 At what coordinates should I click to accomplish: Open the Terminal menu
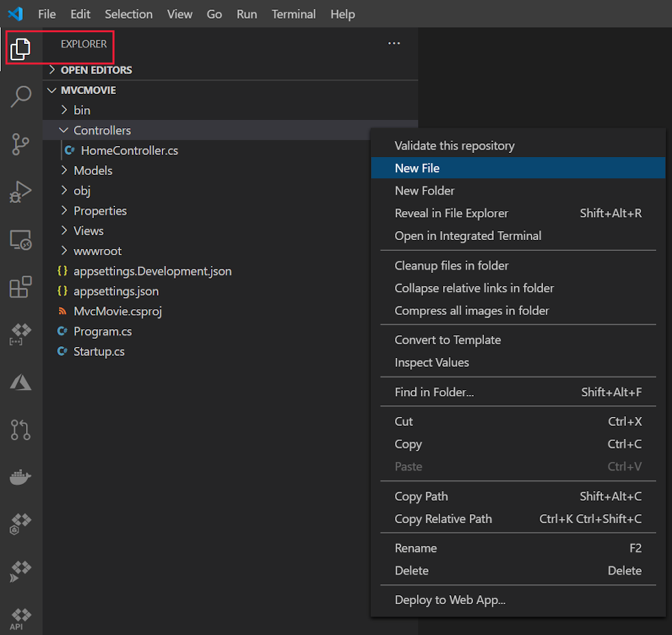coord(293,14)
